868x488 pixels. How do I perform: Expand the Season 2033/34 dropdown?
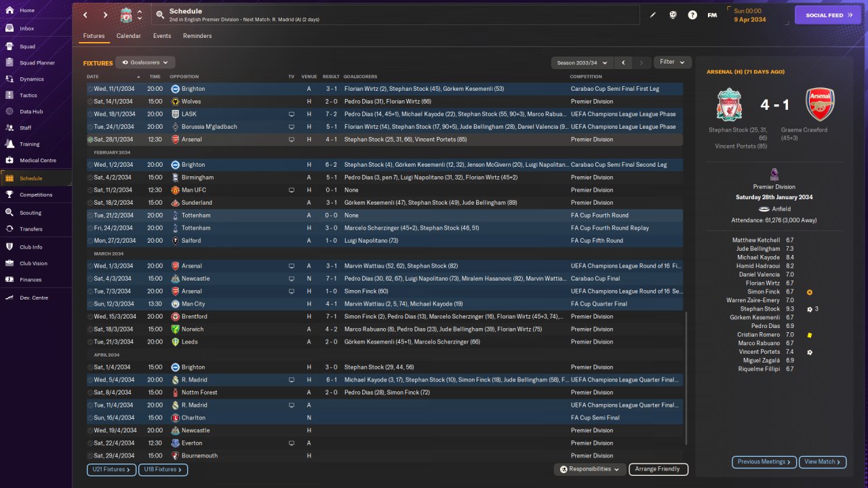pos(582,62)
